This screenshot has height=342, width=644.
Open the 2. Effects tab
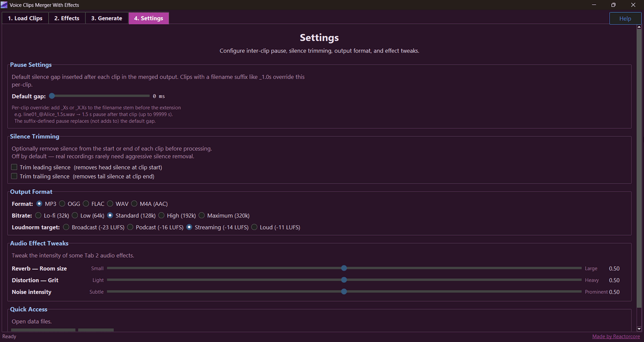coord(67,18)
